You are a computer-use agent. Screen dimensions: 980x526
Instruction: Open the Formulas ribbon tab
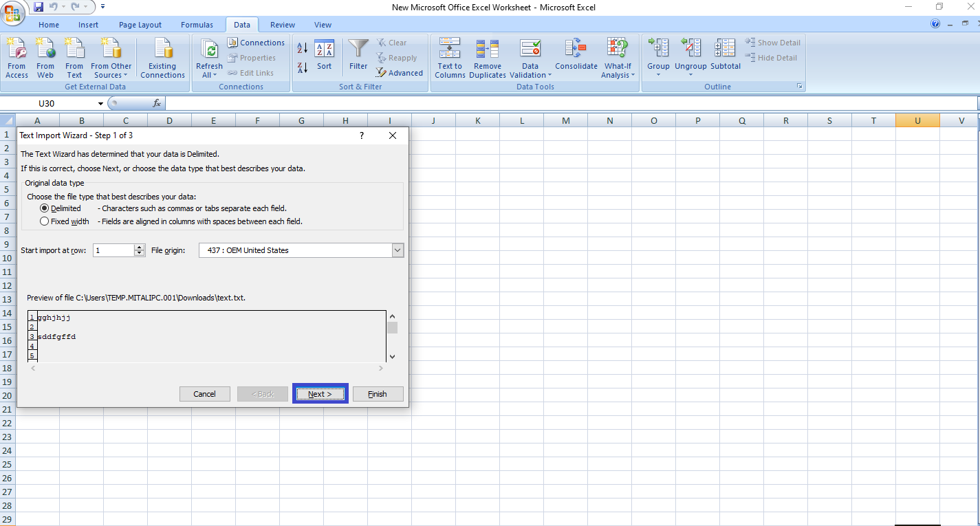(x=197, y=25)
